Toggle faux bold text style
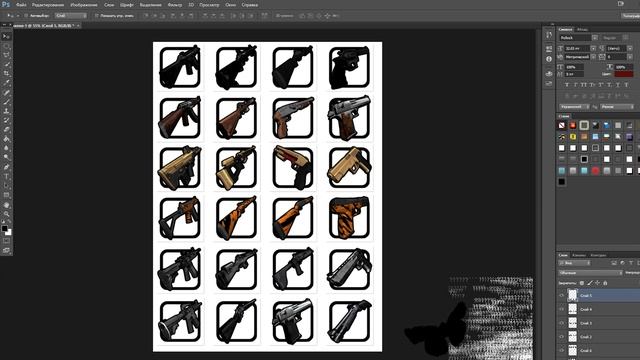 [x=567, y=85]
